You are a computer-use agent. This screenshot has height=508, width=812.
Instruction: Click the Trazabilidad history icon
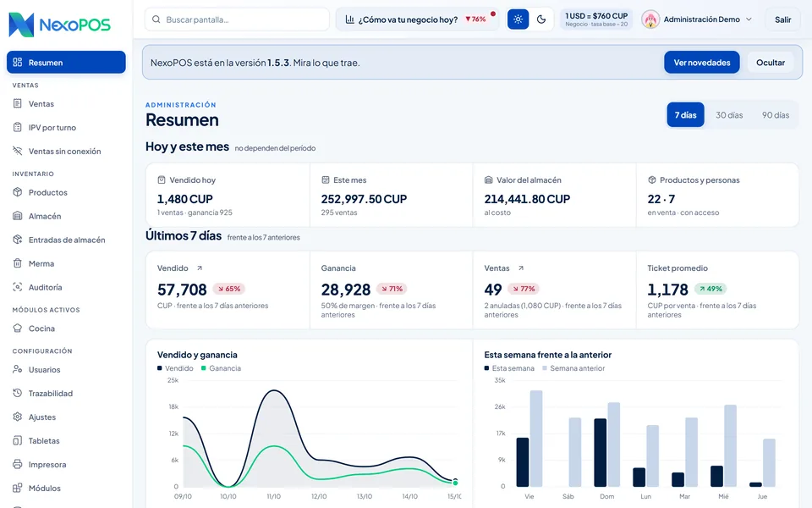point(18,393)
